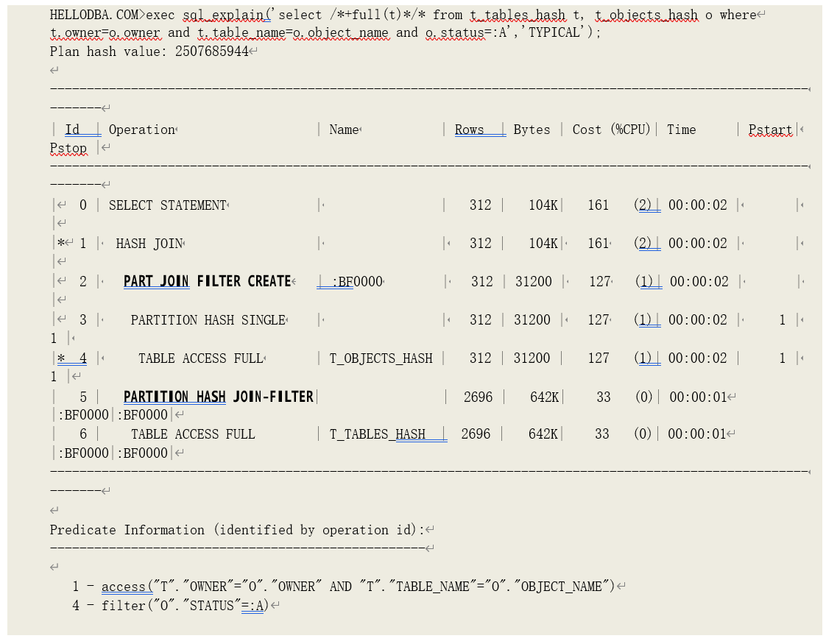Click cost 33 in the T_TABLES_HASH row
The width and height of the screenshot is (826, 644).
click(601, 434)
